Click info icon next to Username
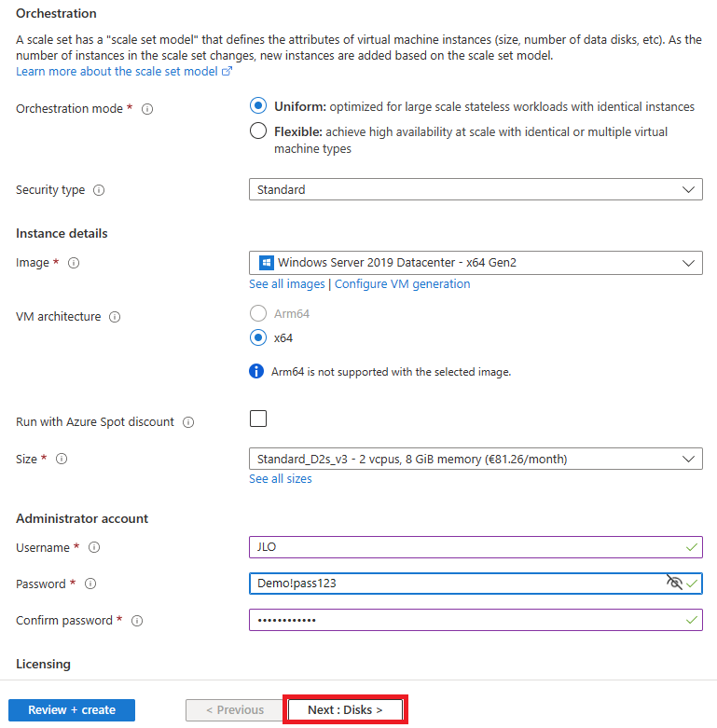This screenshot has width=717, height=728. [94, 548]
